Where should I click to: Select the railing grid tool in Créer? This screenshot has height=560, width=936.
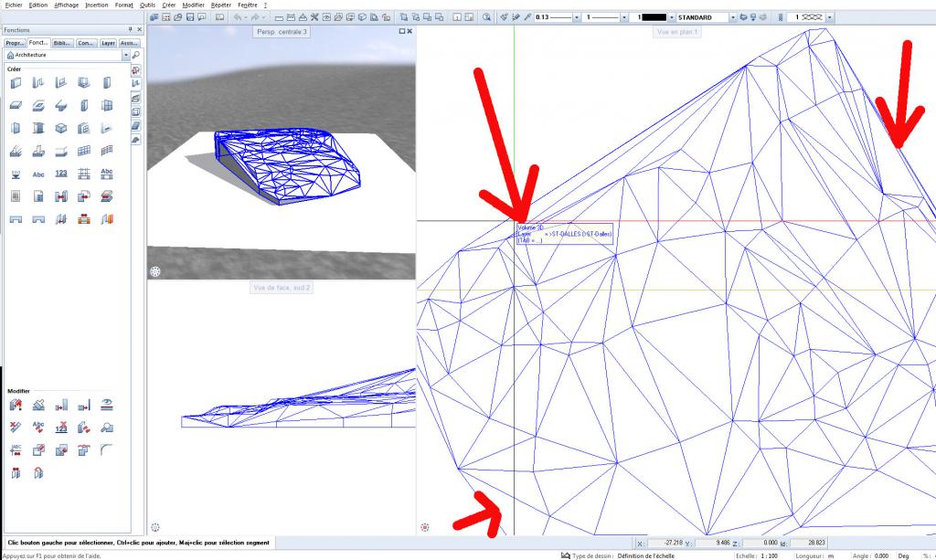point(106,151)
